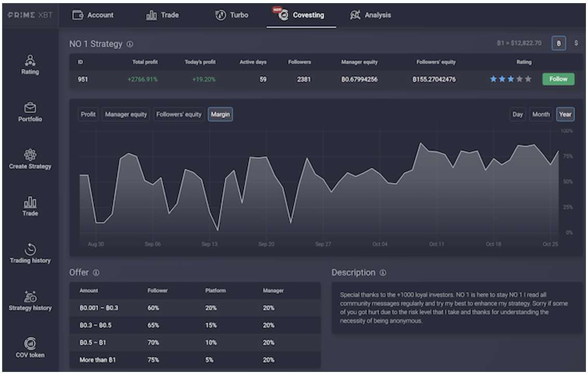Open Rating icon in sidebar

point(30,60)
